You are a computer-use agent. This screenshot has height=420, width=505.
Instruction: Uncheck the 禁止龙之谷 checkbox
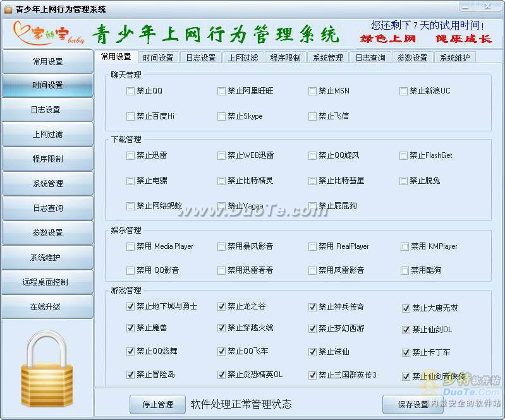(x=221, y=307)
